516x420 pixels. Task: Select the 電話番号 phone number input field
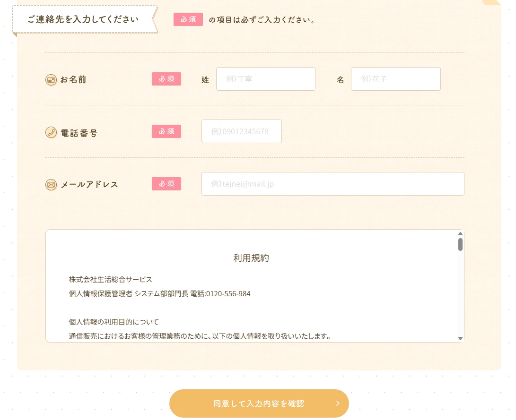241,131
